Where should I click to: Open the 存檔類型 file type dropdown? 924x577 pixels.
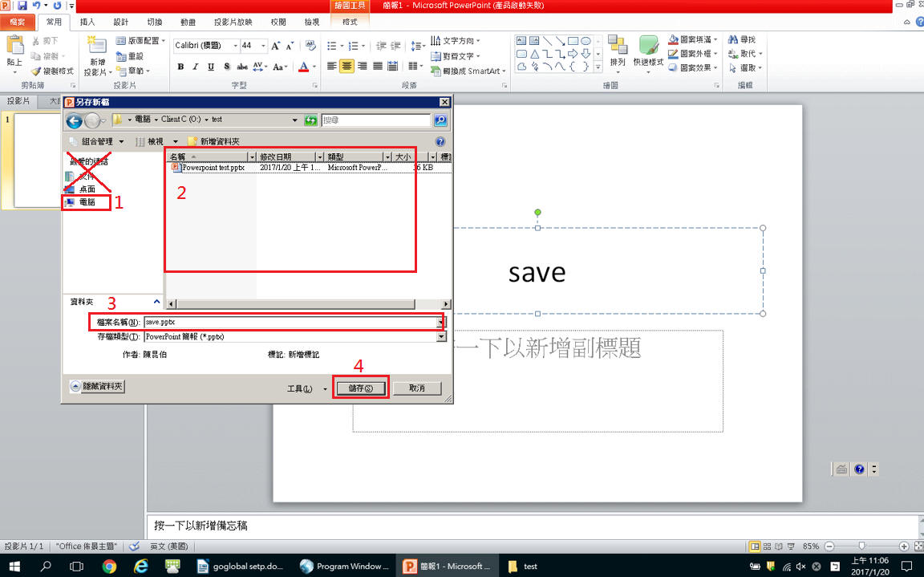click(440, 337)
